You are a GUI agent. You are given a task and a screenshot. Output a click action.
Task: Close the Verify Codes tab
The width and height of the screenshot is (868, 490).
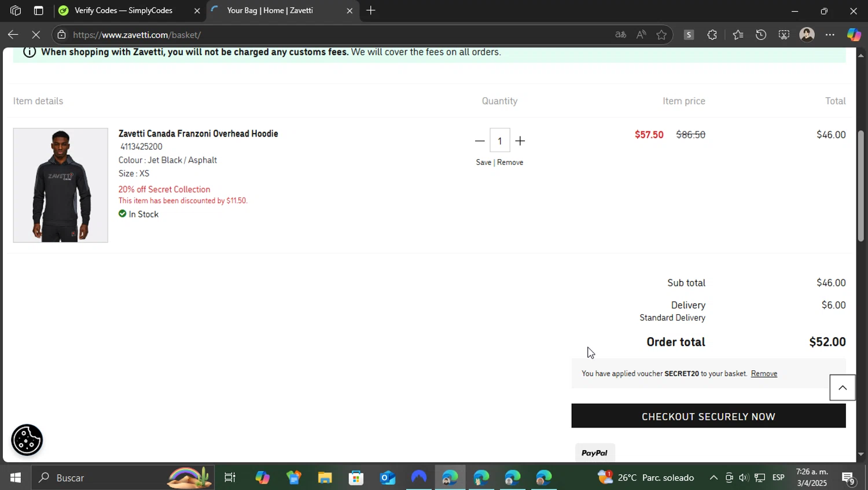point(197,10)
